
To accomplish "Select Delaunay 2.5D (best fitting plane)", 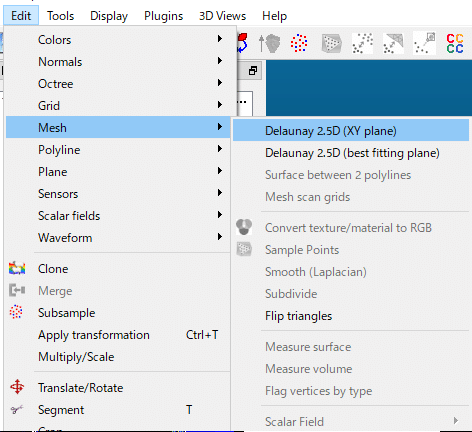I will tap(351, 153).
